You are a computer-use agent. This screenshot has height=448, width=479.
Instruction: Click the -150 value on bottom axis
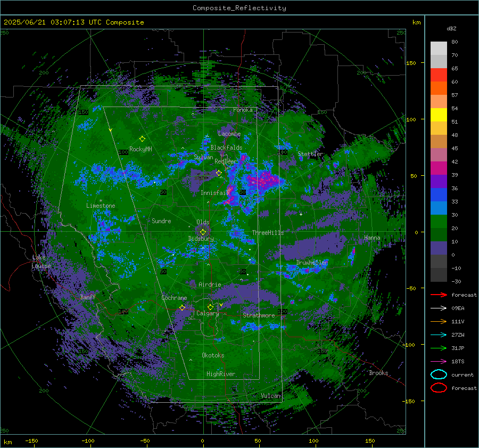[x=31, y=441]
